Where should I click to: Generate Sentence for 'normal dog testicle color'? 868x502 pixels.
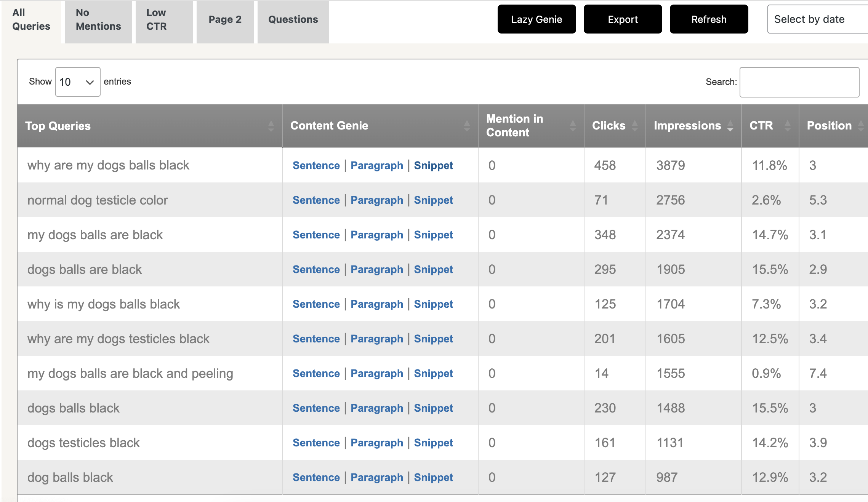pyautogui.click(x=316, y=200)
